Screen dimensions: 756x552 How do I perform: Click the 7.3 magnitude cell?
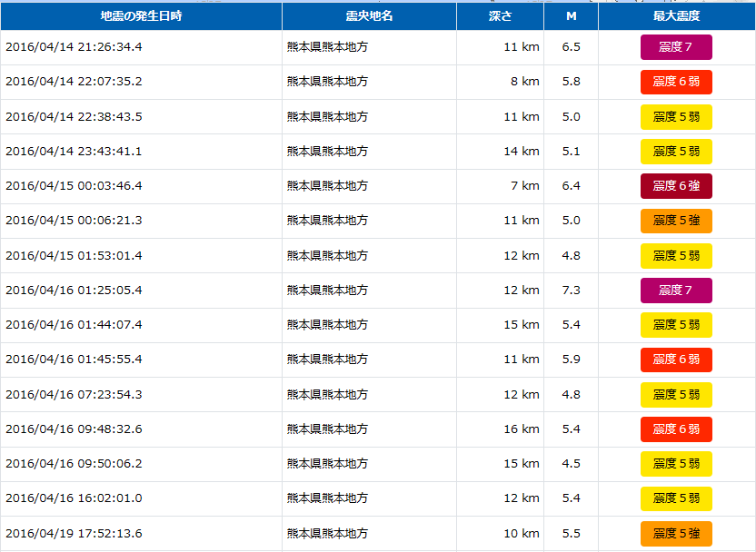pyautogui.click(x=572, y=291)
